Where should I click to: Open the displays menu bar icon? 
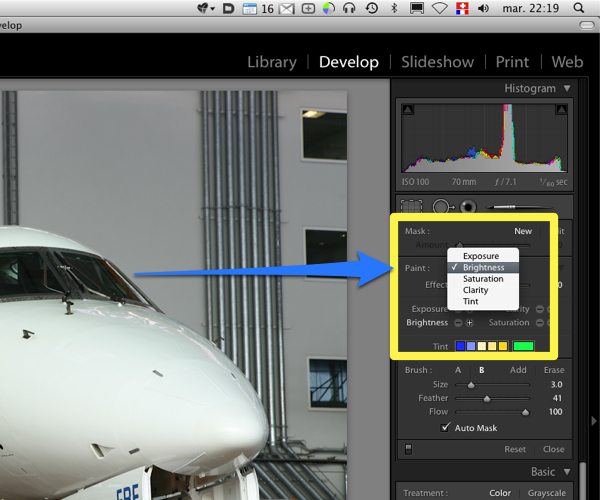coord(417,8)
